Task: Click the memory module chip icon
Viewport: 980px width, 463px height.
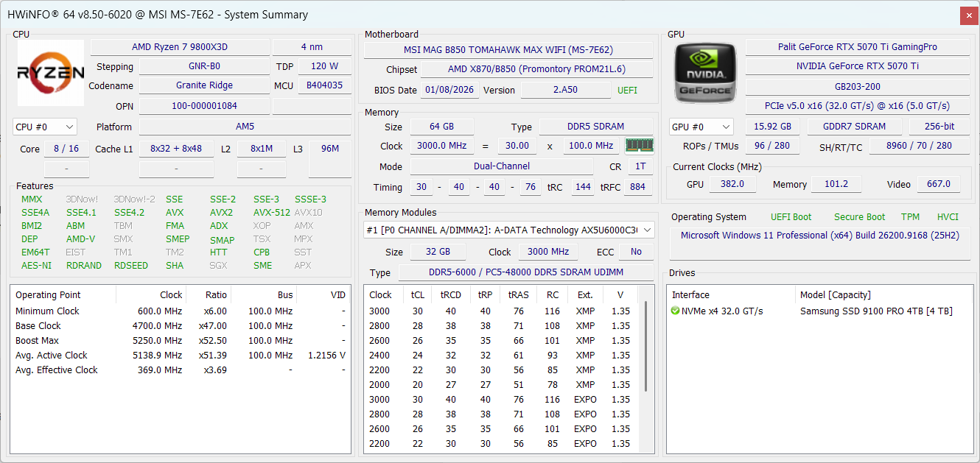Action: coord(639,146)
